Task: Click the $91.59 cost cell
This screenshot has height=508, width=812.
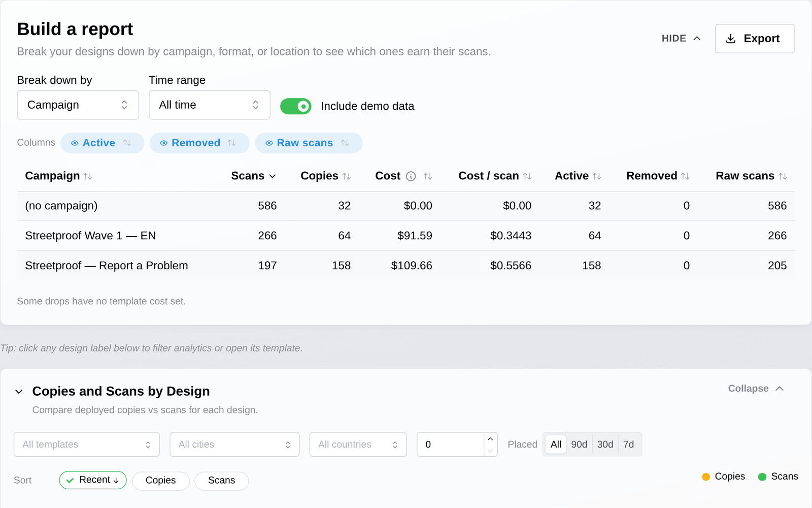Action: (415, 236)
